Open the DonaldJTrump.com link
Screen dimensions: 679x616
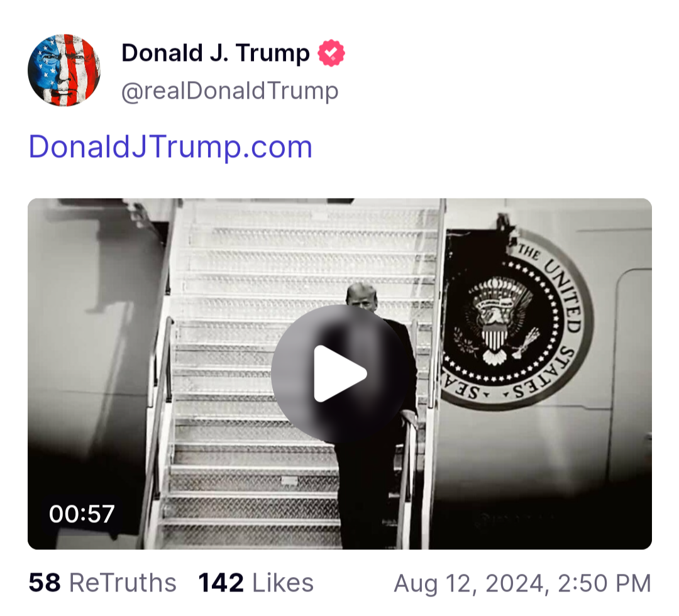tap(170, 146)
